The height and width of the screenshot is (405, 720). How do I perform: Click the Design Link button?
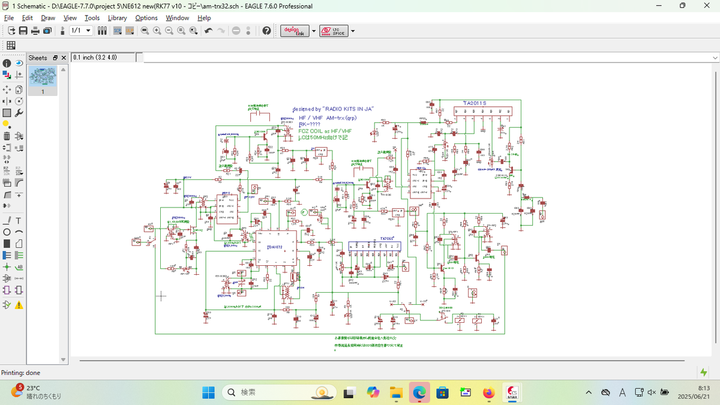294,31
